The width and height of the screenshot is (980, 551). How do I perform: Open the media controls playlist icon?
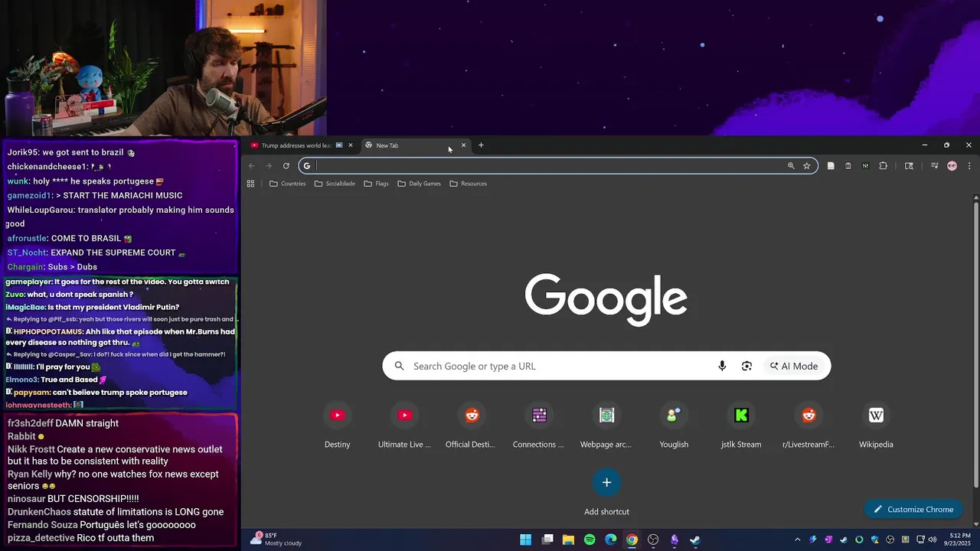click(934, 165)
